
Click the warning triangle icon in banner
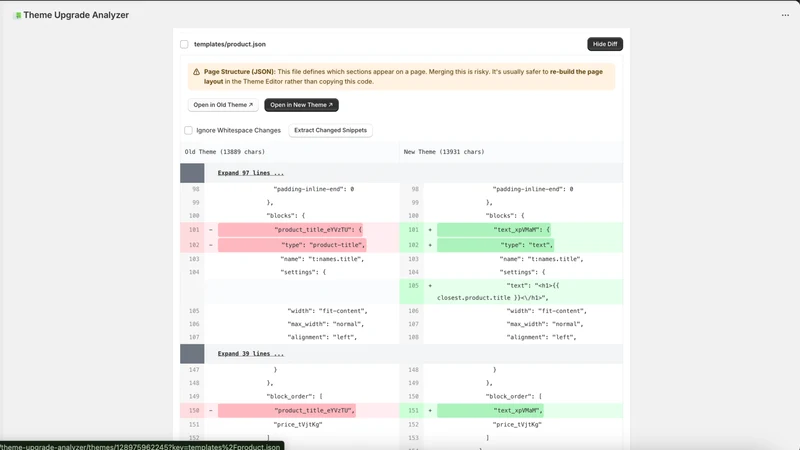tap(196, 72)
